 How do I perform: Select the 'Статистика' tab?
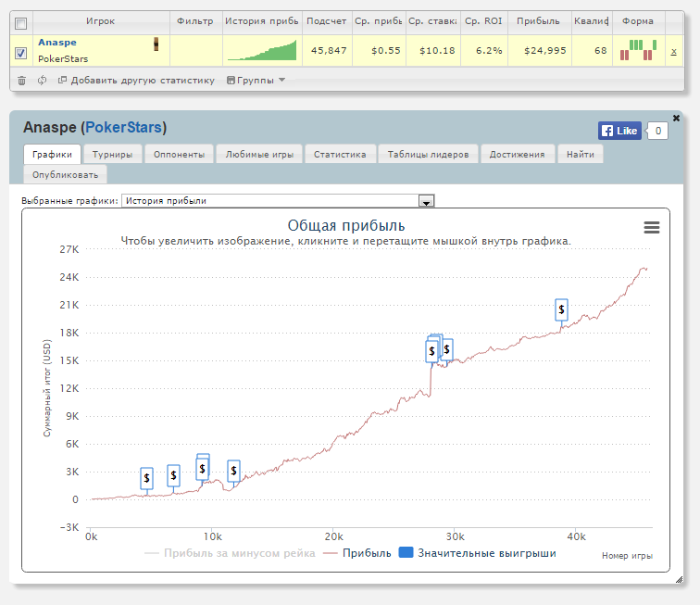coord(340,154)
